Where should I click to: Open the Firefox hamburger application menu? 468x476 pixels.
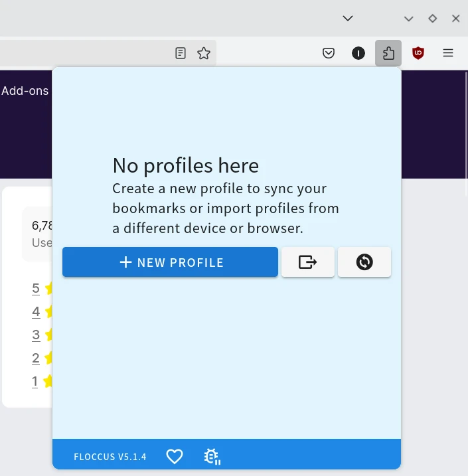click(x=448, y=53)
